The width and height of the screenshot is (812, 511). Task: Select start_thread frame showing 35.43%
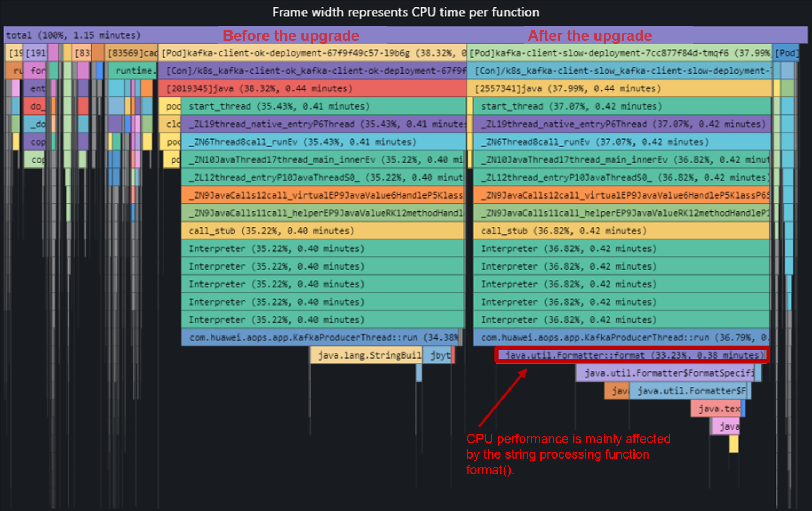tap(323, 106)
